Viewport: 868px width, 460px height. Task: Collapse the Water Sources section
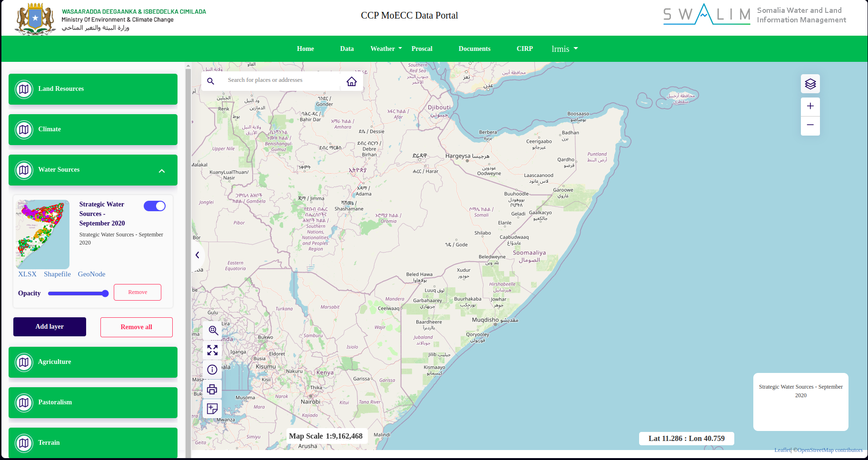[162, 170]
